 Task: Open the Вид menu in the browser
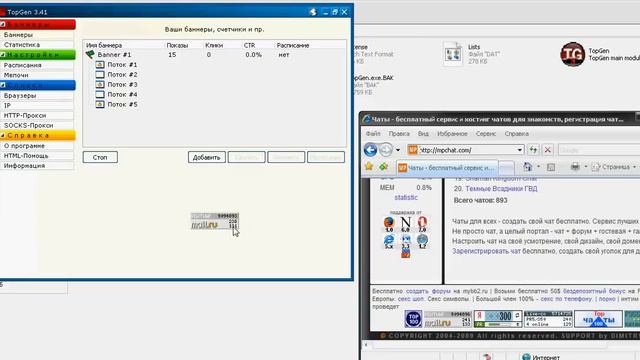(423, 133)
